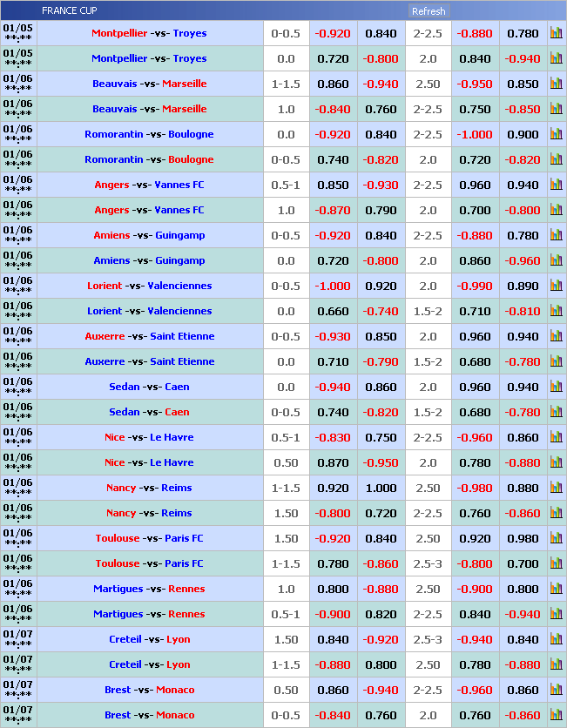This screenshot has width=567, height=728.
Task: Select -1.000 over/under odds in Romorantin-Boulogne 0.0 row
Action: point(475,134)
